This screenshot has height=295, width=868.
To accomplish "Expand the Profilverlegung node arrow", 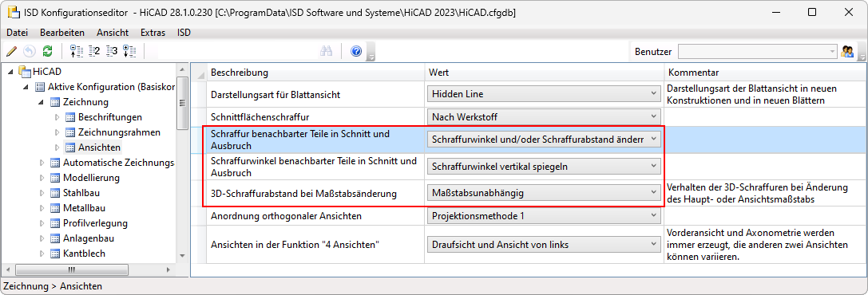I will [42, 224].
